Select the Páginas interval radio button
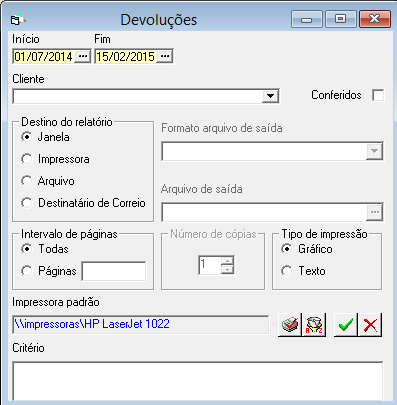Screen dimensions: 397x405 [x=27, y=271]
